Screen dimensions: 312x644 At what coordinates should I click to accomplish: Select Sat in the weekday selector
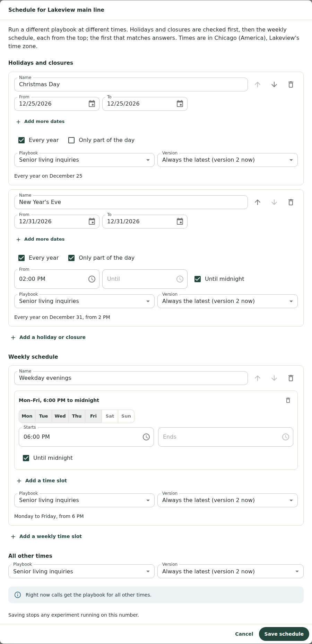pos(110,416)
